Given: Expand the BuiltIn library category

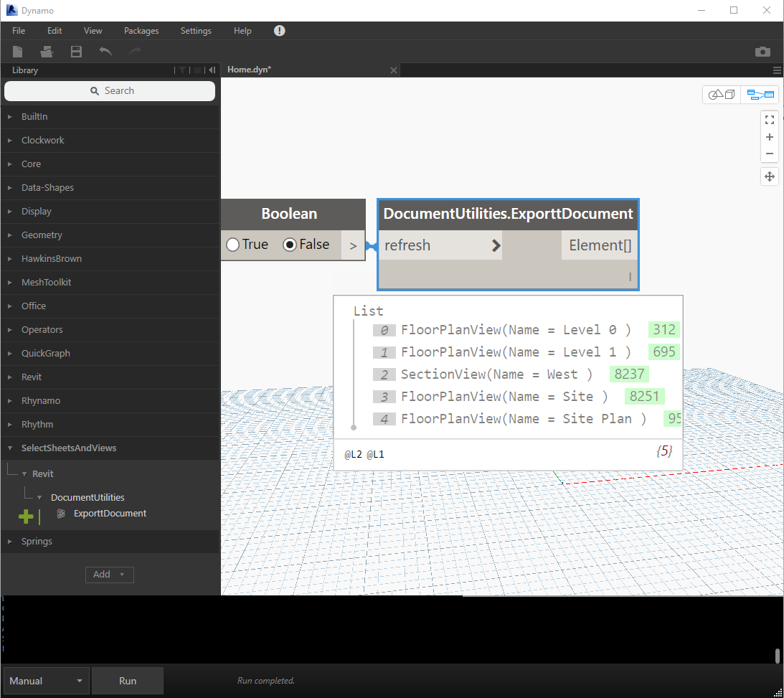Looking at the screenshot, I should 36,116.
